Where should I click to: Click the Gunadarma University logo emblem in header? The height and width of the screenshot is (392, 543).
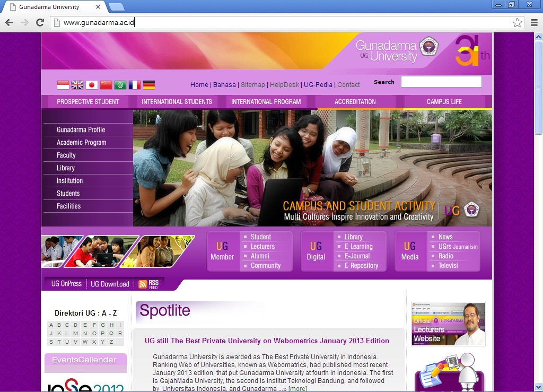pos(428,46)
